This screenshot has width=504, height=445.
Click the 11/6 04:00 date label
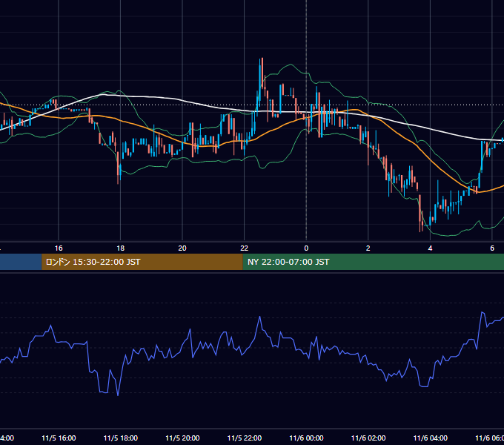pyautogui.click(x=430, y=438)
